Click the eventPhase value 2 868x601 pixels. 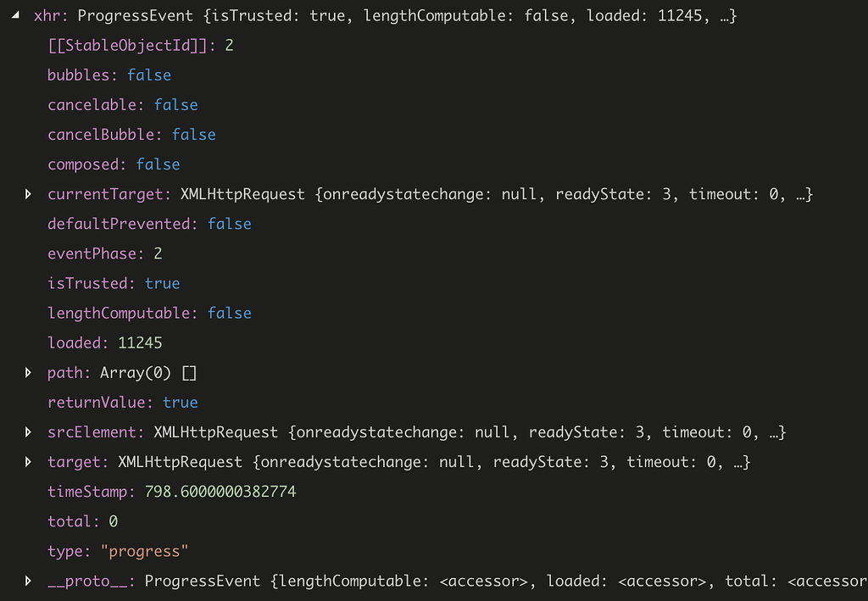(x=158, y=253)
